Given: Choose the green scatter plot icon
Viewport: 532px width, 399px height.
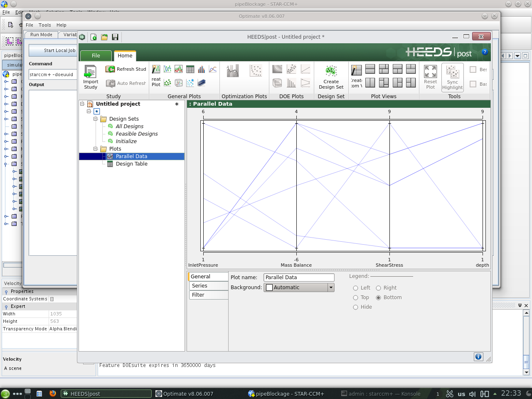Looking at the screenshot, I should click(x=167, y=83).
